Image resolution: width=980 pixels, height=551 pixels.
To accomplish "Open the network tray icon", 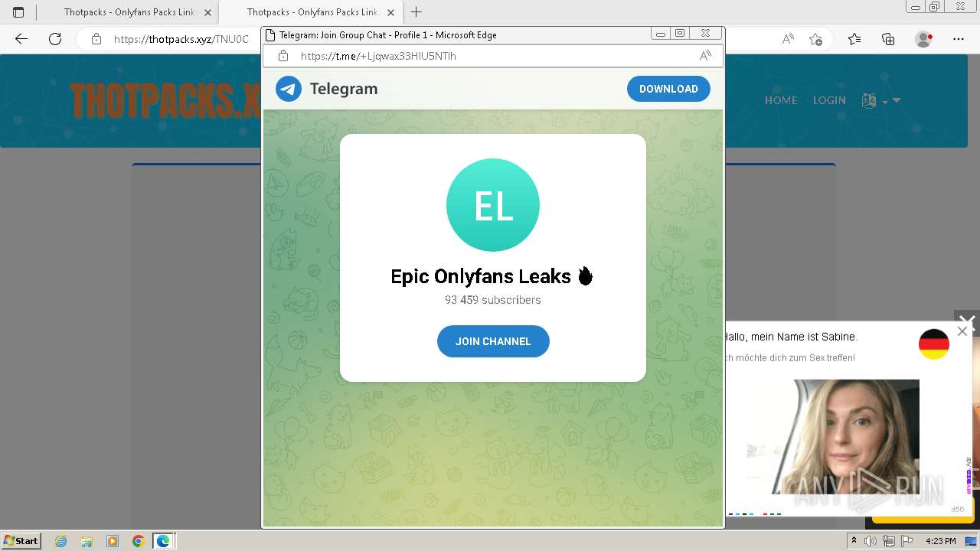I will 888,541.
